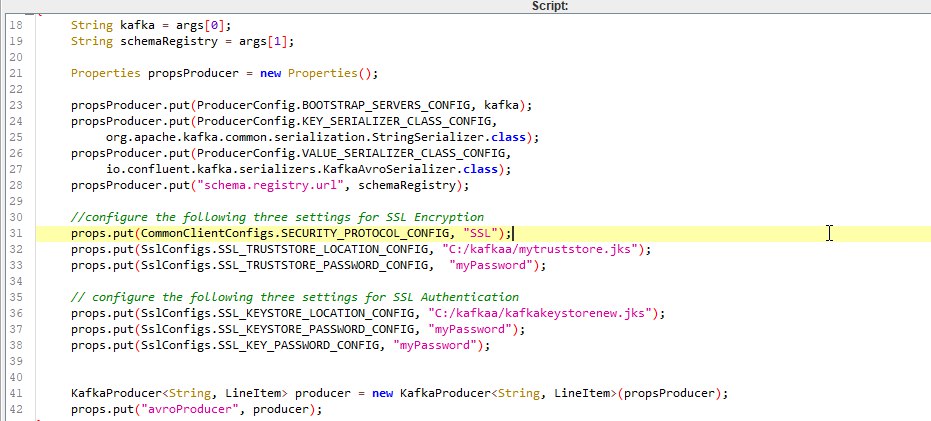This screenshot has width=931, height=421.
Task: Click line number 18 in gutter
Action: pos(16,26)
